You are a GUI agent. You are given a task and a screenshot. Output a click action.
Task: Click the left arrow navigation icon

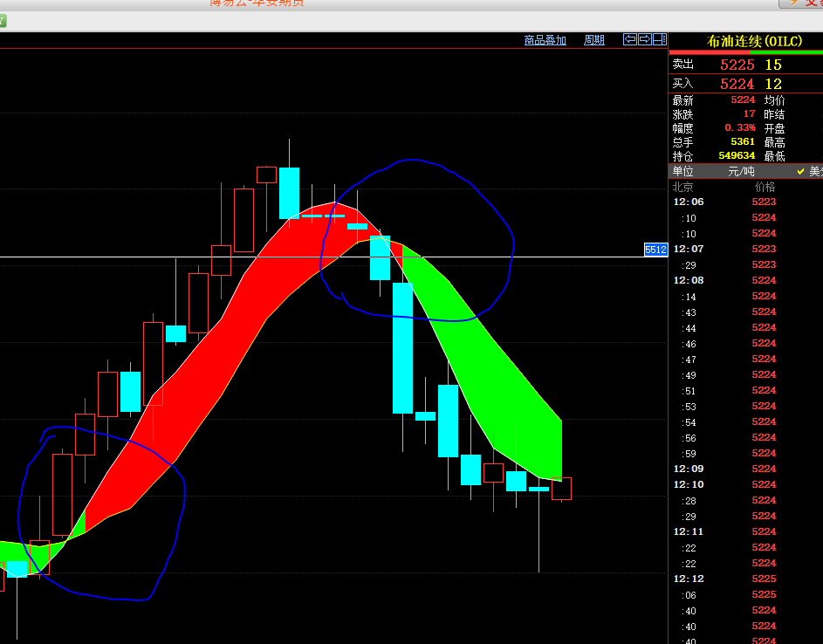click(629, 39)
